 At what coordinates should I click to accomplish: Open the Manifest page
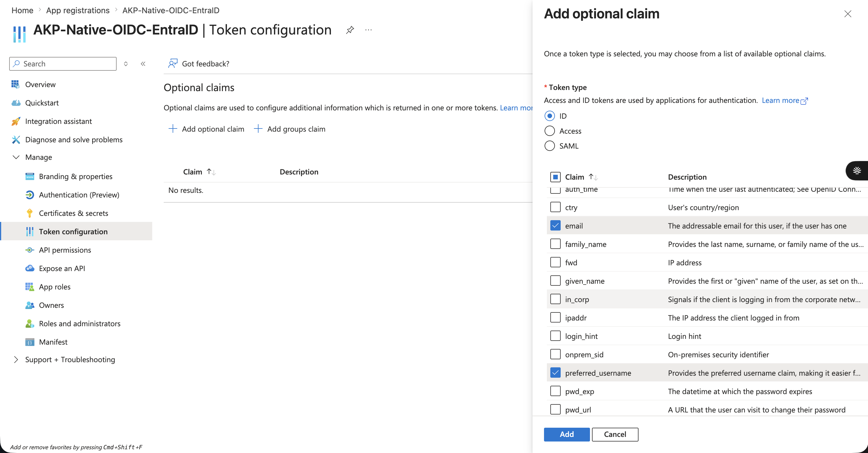(53, 342)
